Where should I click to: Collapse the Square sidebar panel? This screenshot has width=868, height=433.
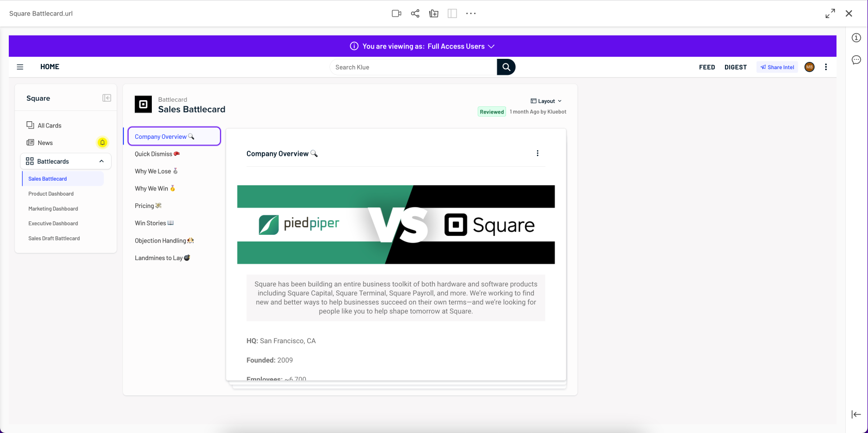107,98
